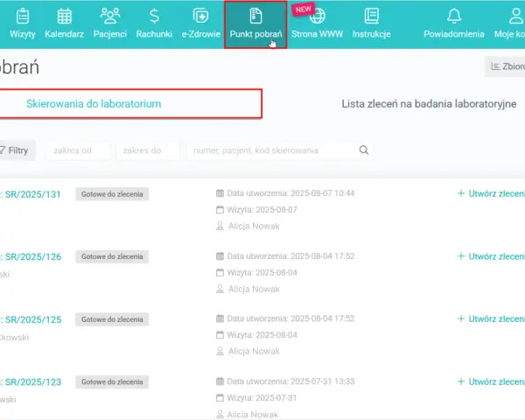The height and width of the screenshot is (420, 525).
Task: Click the search magnifier icon
Action: point(364,150)
